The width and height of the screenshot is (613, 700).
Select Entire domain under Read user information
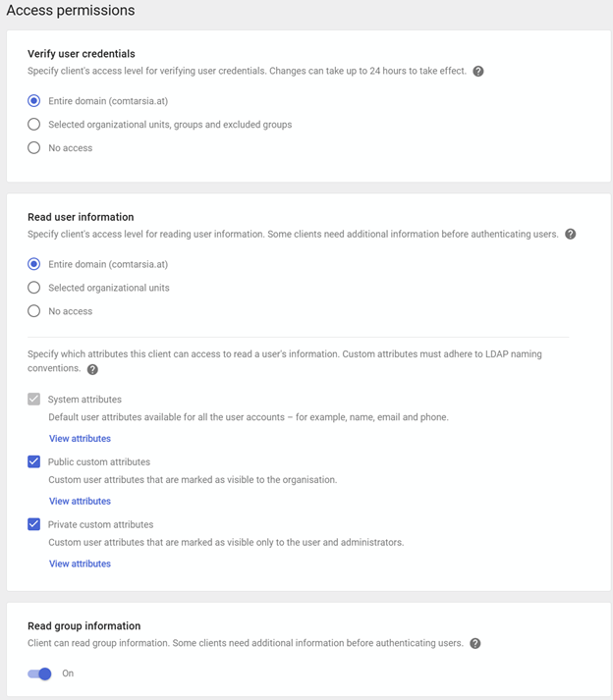click(34, 264)
